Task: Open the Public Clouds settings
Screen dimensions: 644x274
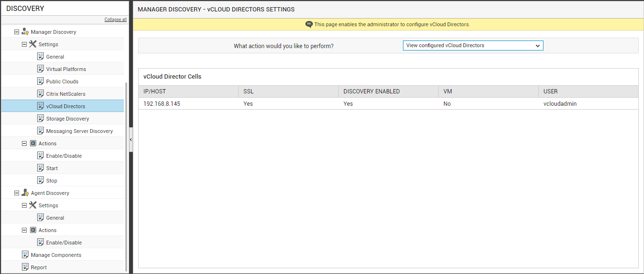Action: click(x=62, y=81)
